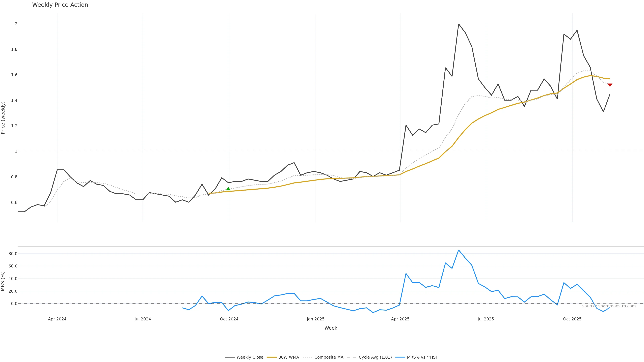This screenshot has height=362, width=644.
Task: Click the Oct 2025 x-axis label
Action: [x=572, y=319]
